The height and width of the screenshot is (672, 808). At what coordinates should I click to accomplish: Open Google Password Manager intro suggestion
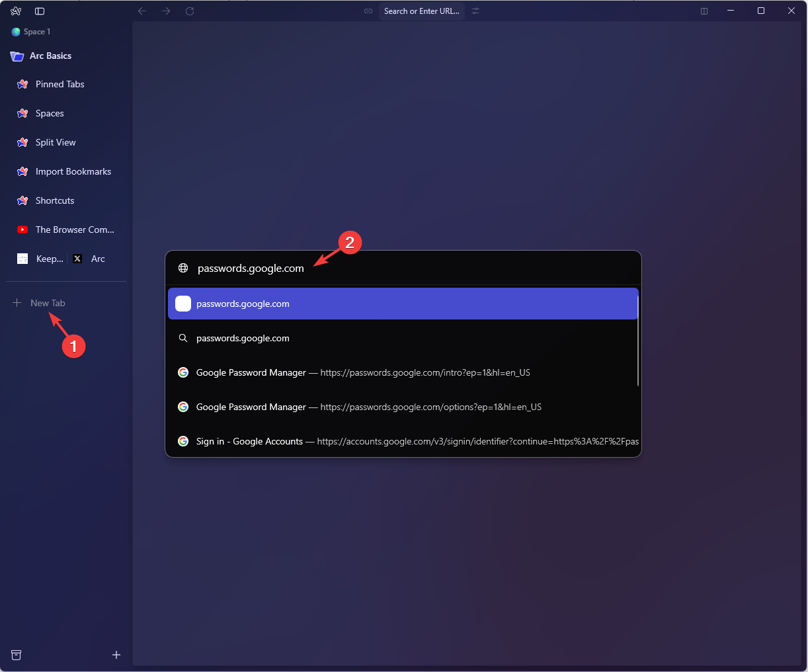403,372
